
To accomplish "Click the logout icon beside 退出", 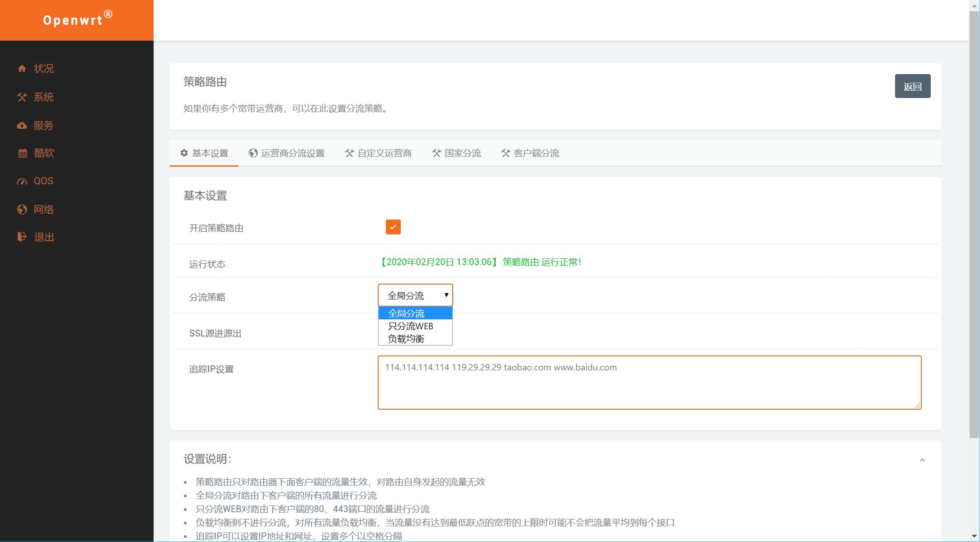I will click(x=22, y=237).
